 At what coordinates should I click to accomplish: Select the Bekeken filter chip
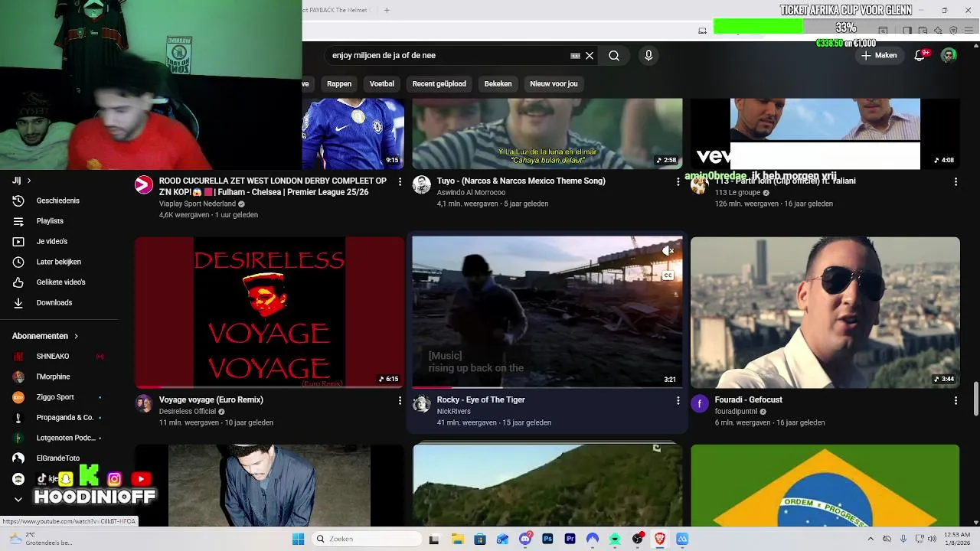click(498, 83)
